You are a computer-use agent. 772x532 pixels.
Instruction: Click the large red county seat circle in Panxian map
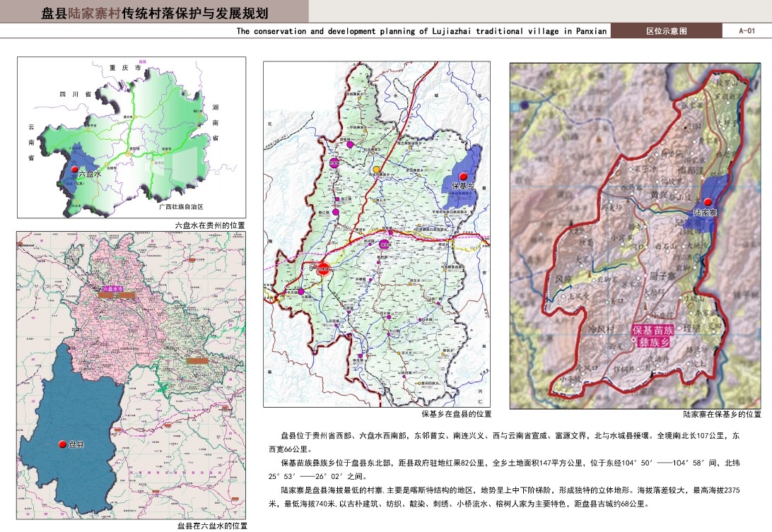323,268
